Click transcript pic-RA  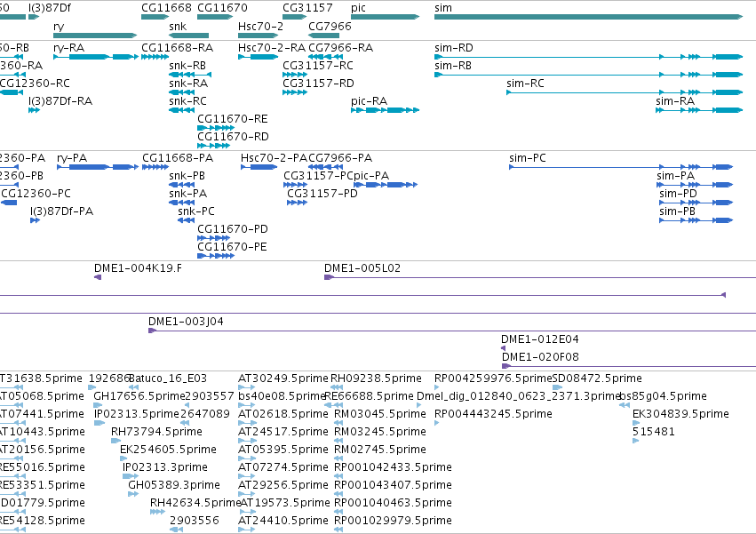385,110
